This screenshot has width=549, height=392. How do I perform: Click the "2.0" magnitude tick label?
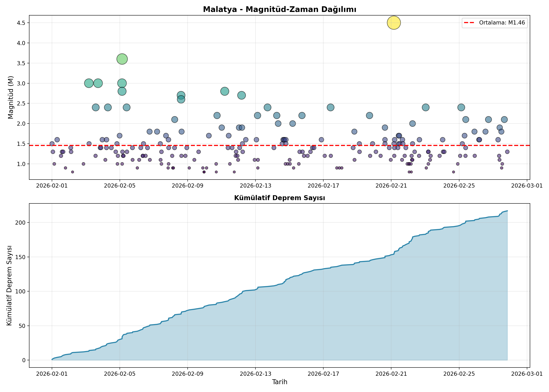click(x=21, y=124)
